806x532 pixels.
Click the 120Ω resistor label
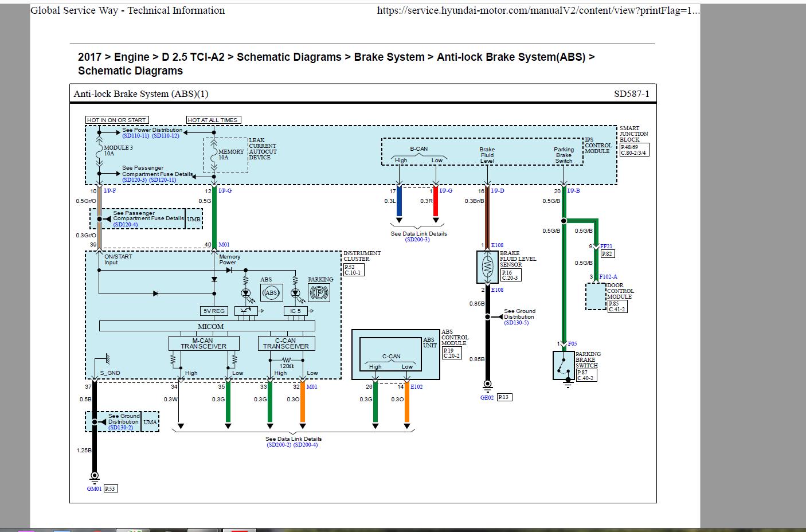click(x=286, y=366)
